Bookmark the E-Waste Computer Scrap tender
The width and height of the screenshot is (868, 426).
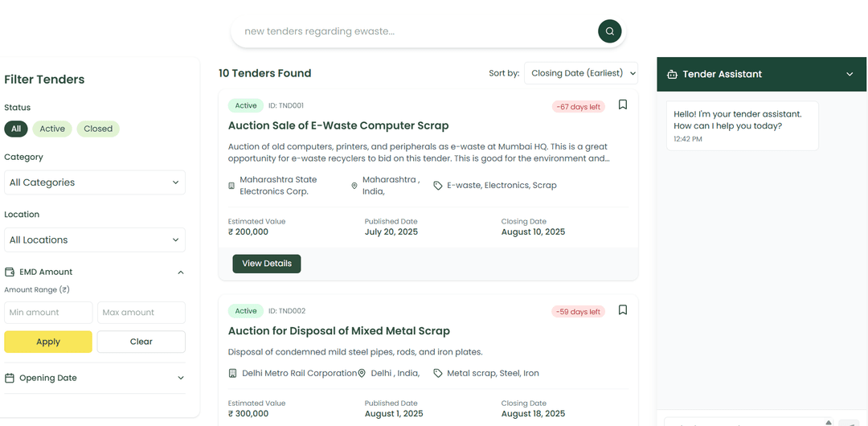click(623, 104)
